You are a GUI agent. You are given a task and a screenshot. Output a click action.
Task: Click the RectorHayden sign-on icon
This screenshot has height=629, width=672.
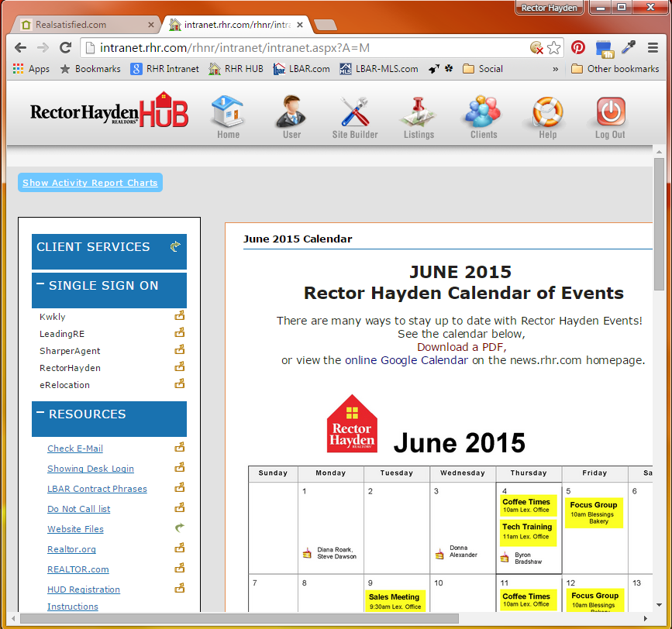[180, 367]
